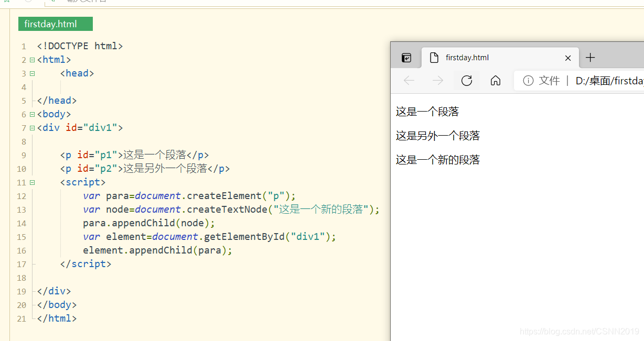Open the browser tab actions menu icon
This screenshot has height=341, width=644.
pyautogui.click(x=406, y=58)
